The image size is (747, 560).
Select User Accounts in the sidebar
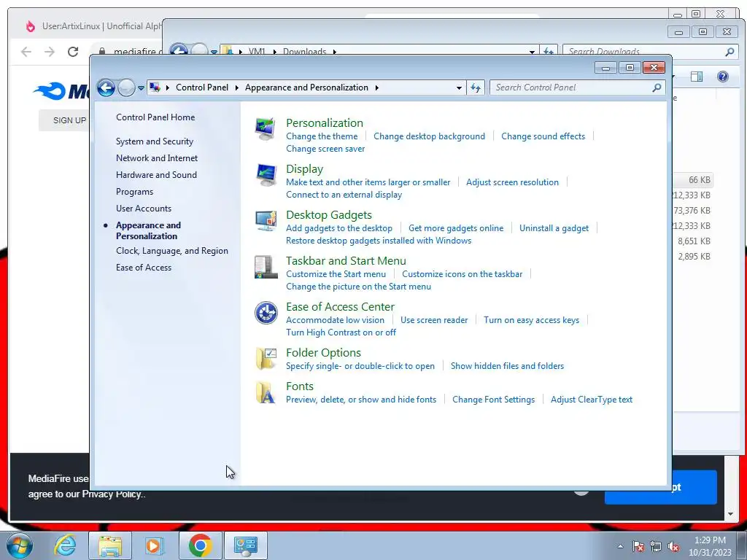tap(144, 208)
